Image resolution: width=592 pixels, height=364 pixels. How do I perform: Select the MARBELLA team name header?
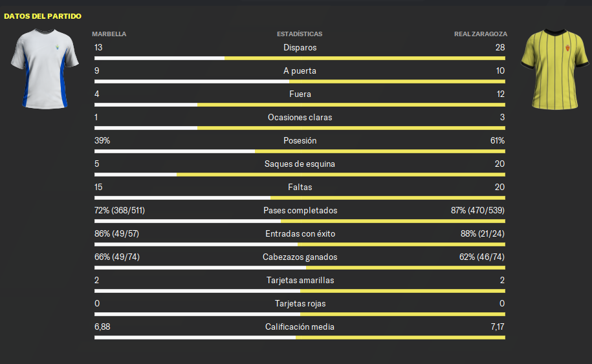109,34
